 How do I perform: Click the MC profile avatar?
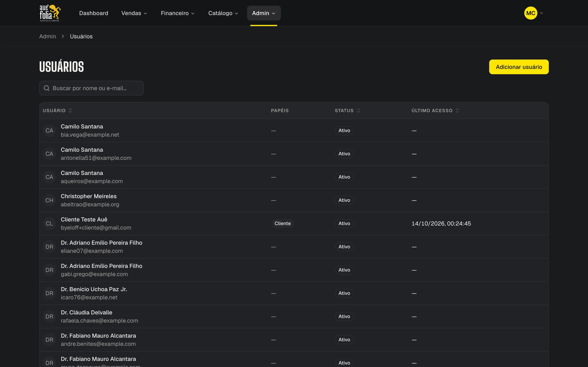pyautogui.click(x=530, y=13)
